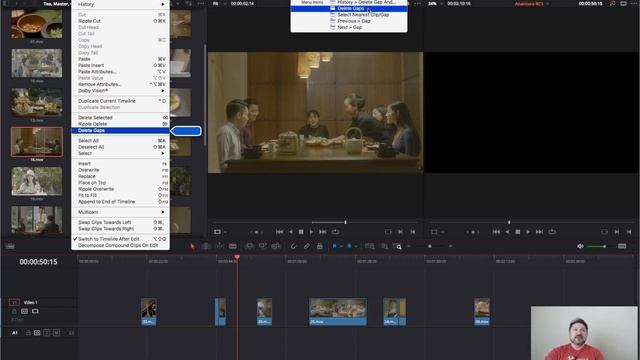Toggle Position Lock icon
Image resolution: width=640 pixels, height=360 pixels.
[x=320, y=246]
